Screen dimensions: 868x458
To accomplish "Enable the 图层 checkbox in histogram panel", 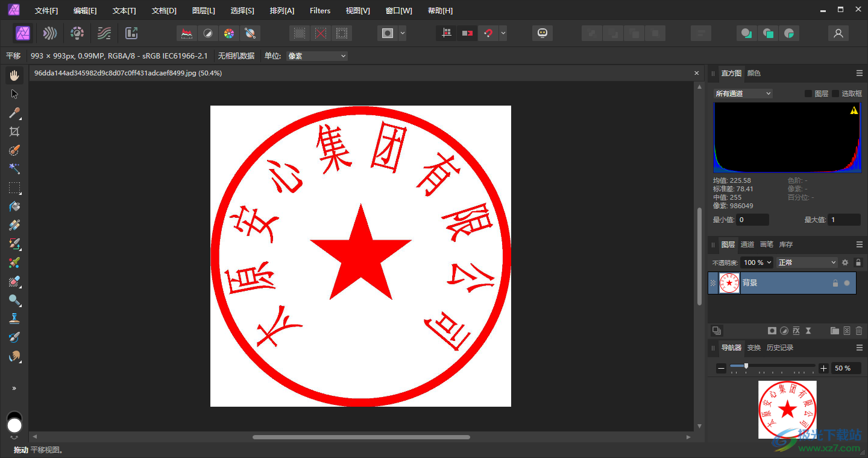I will pos(808,94).
